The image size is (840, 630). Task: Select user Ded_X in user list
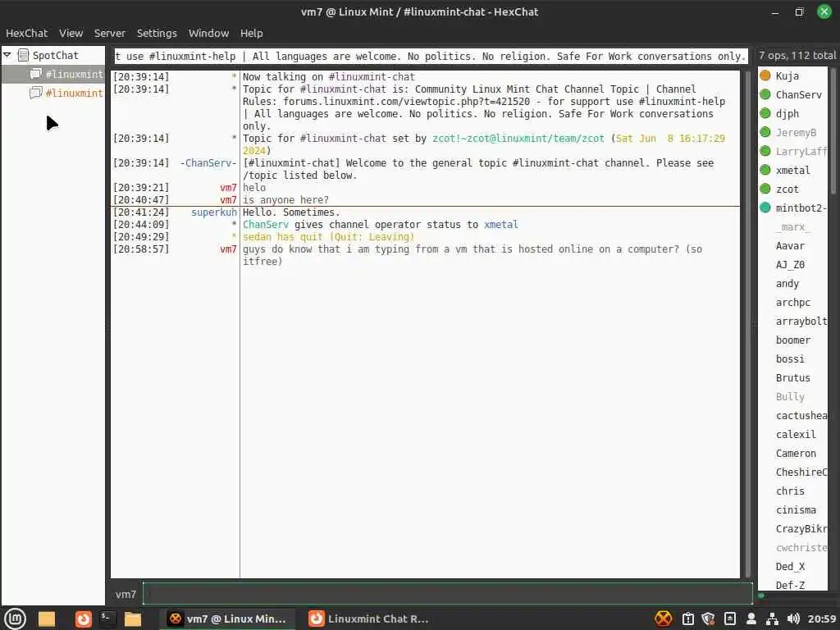790,566
